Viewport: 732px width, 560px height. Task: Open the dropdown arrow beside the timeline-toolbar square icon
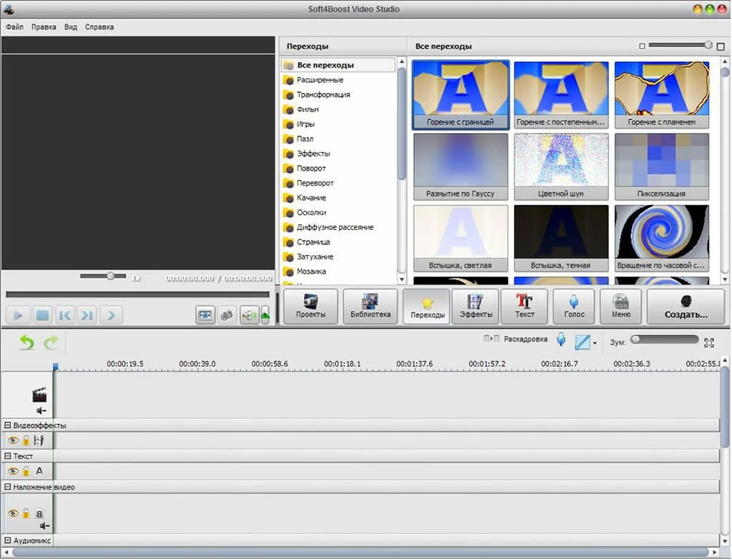click(x=595, y=344)
